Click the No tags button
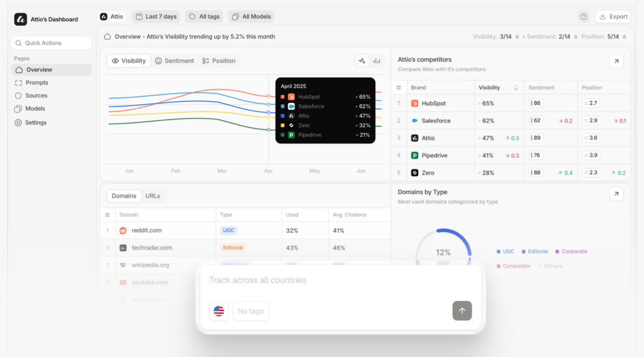The height and width of the screenshot is (357, 644). pyautogui.click(x=250, y=311)
